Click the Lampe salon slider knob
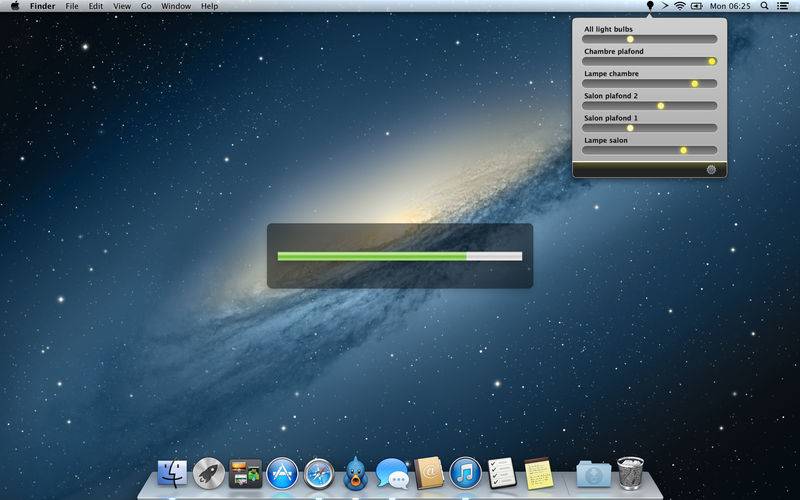 click(x=684, y=150)
